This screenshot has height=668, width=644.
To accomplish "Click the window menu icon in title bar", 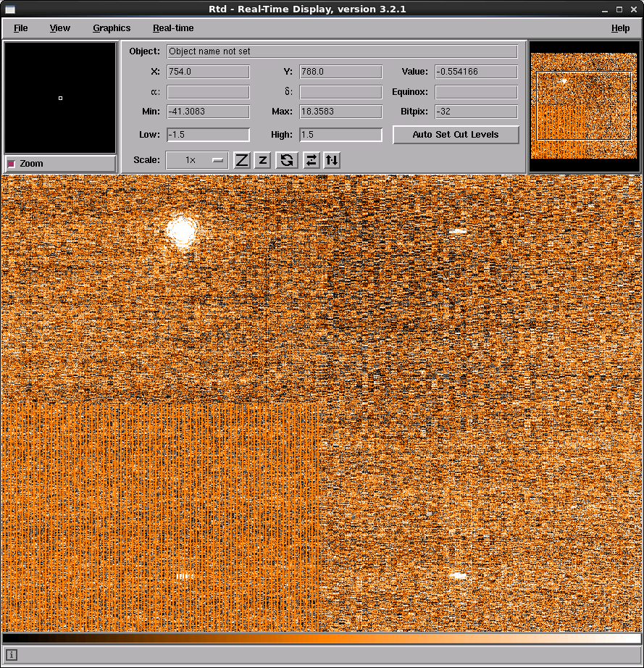I will tap(9, 9).
